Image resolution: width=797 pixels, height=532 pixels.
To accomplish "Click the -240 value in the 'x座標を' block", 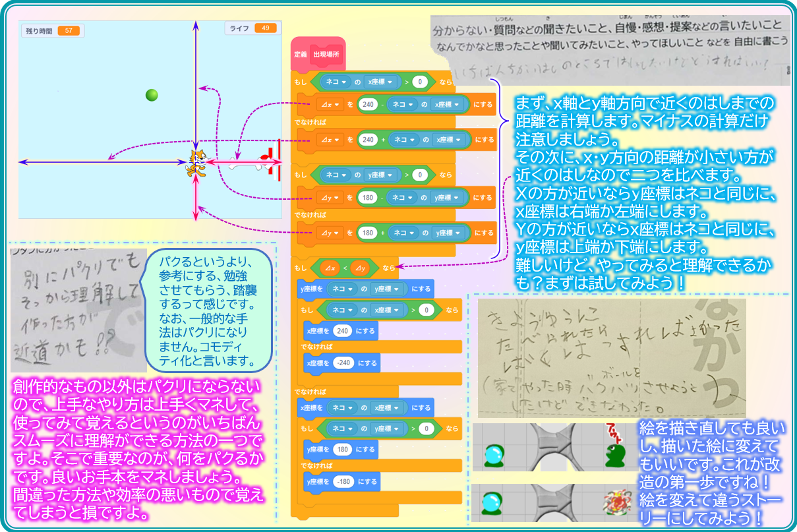I will click(343, 363).
